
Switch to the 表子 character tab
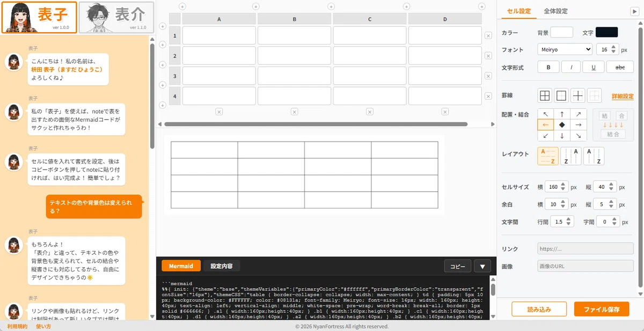[40, 17]
